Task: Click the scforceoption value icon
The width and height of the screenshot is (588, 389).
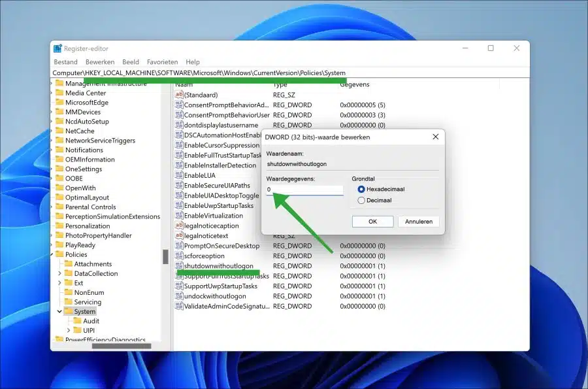Action: [179, 256]
